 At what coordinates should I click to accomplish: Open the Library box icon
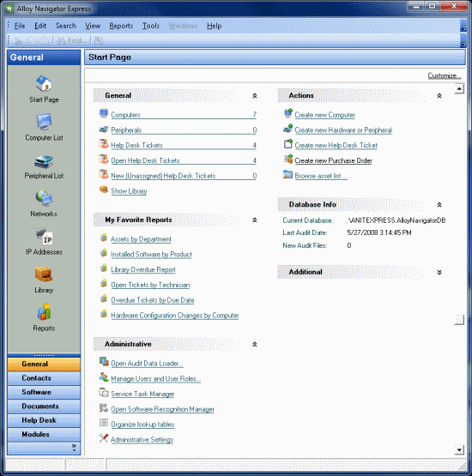pyautogui.click(x=44, y=274)
